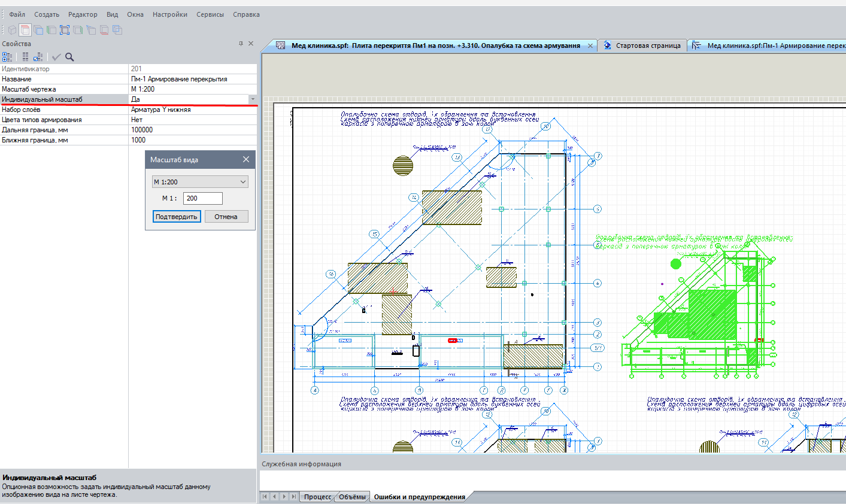This screenshot has height=504, width=846.
Task: Close the Масштаб вида dialog
Action: [x=246, y=160]
